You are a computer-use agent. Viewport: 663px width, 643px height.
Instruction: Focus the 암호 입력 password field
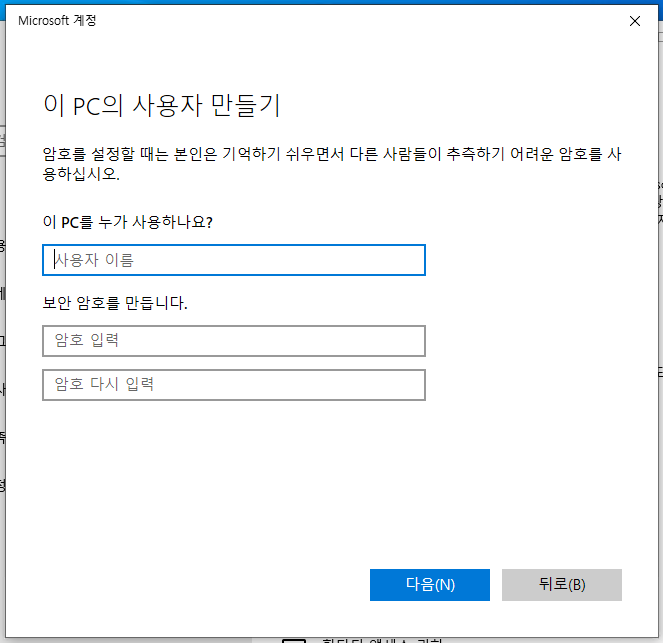tap(234, 341)
